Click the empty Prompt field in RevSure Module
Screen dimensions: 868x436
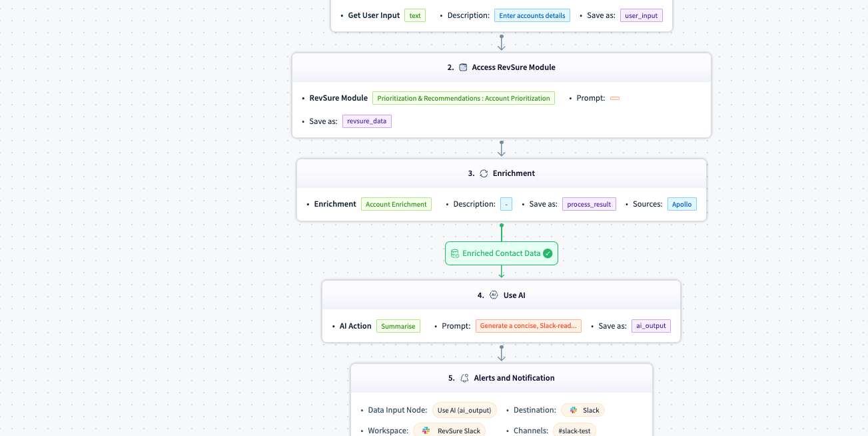(615, 98)
